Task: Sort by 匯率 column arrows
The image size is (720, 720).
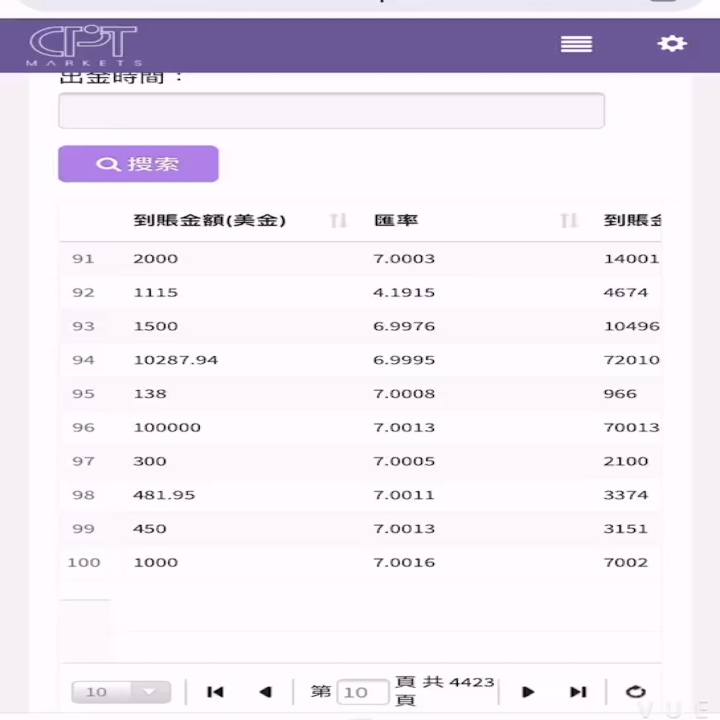Action: 568,221
